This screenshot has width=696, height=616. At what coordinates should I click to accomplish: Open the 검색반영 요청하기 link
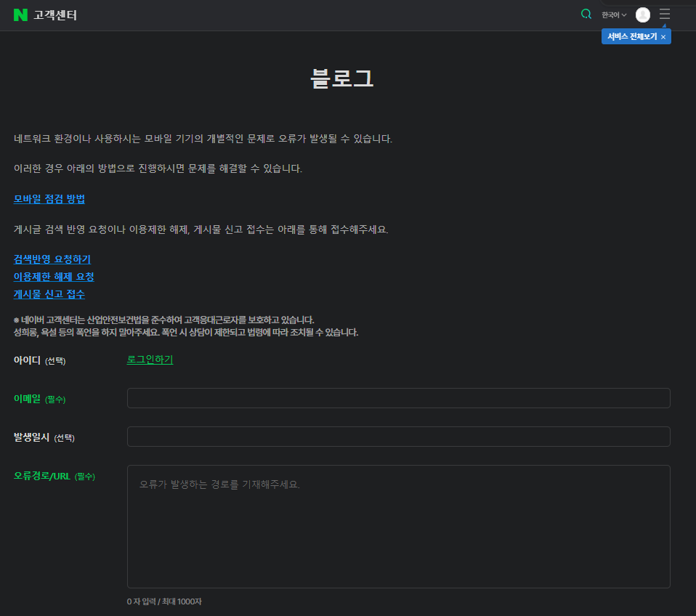tap(52, 259)
